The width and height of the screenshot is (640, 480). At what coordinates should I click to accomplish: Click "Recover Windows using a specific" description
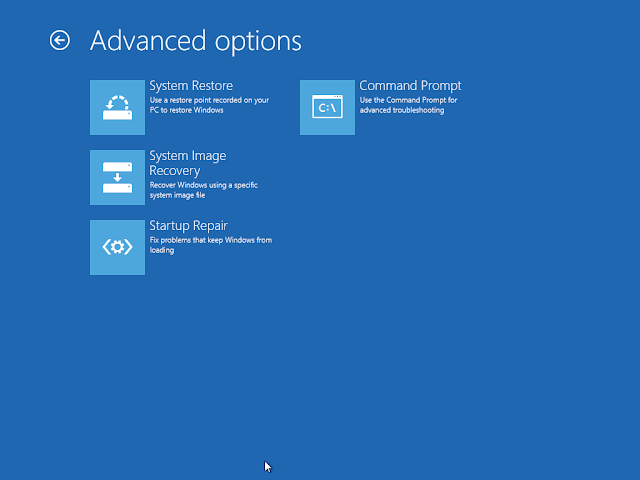pyautogui.click(x=204, y=185)
